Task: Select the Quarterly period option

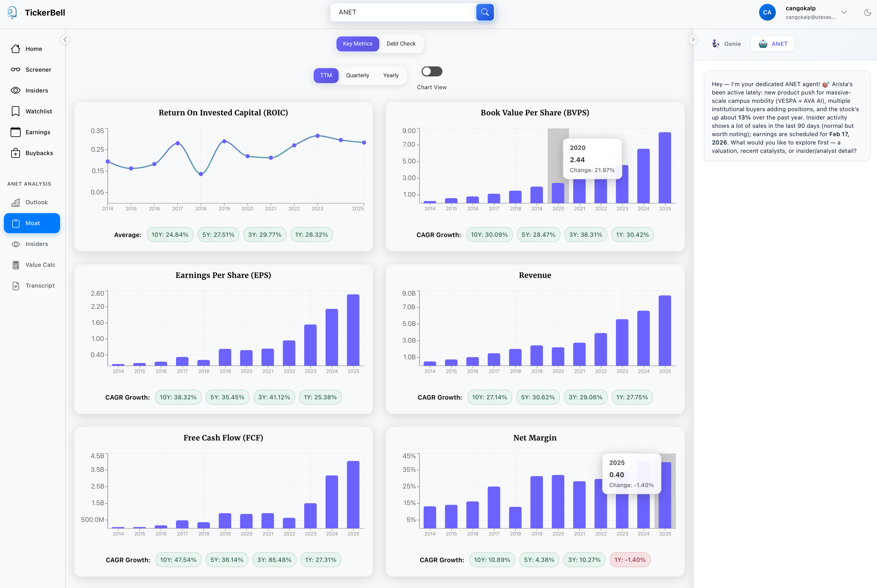Action: pyautogui.click(x=357, y=75)
